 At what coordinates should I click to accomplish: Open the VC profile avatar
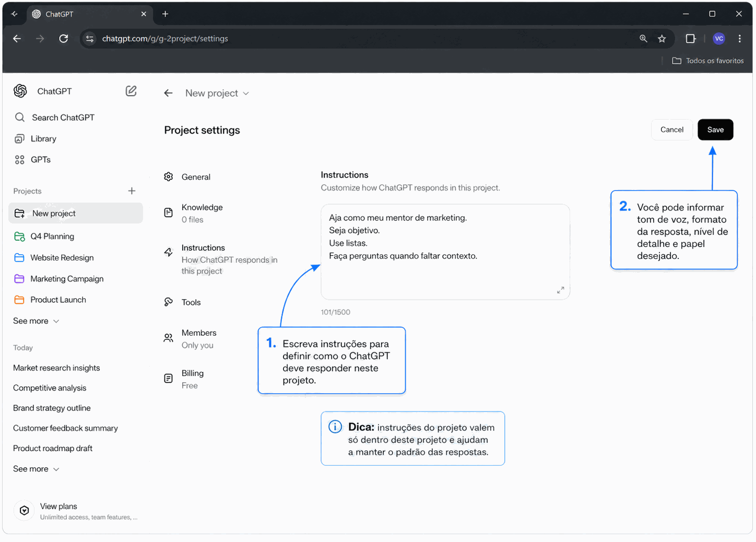pos(719,39)
